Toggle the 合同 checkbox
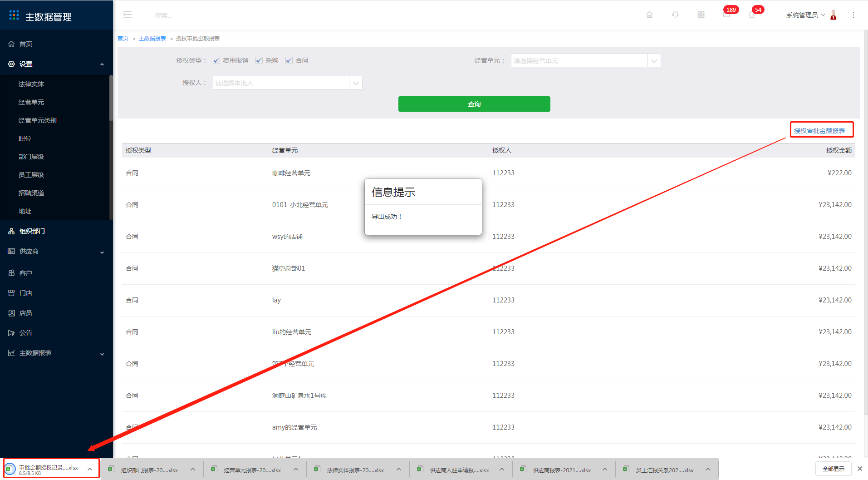868x480 pixels. point(289,60)
